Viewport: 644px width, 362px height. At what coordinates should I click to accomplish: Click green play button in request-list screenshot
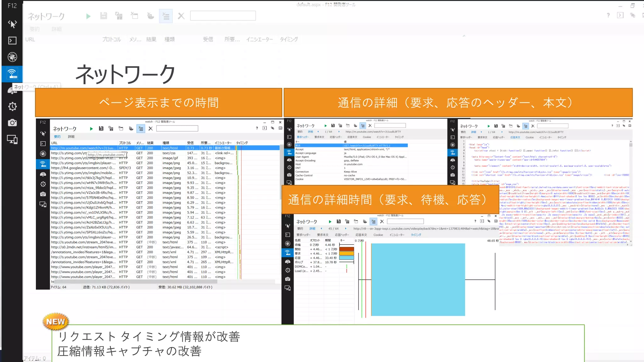[91, 129]
